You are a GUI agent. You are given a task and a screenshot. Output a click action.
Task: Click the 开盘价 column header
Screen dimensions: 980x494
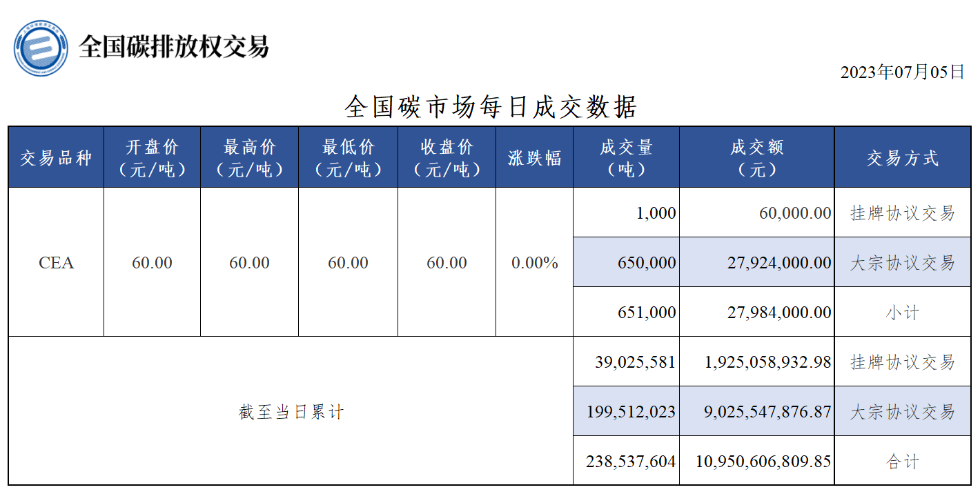tap(153, 157)
